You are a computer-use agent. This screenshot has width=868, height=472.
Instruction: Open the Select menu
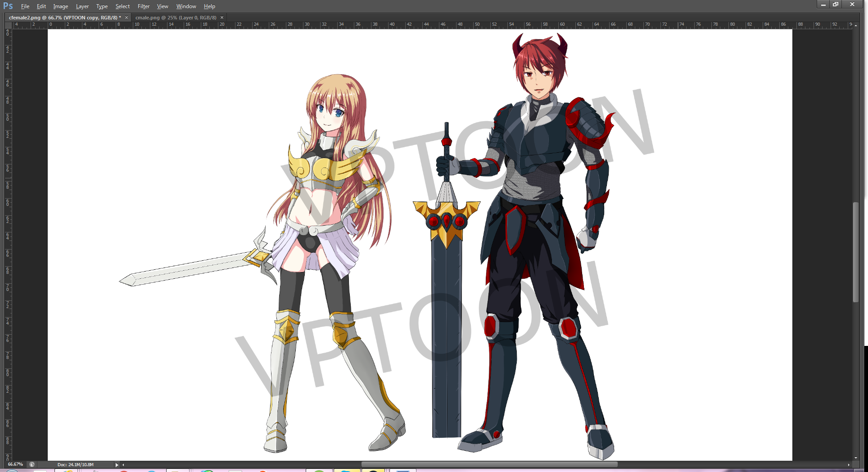pos(122,6)
